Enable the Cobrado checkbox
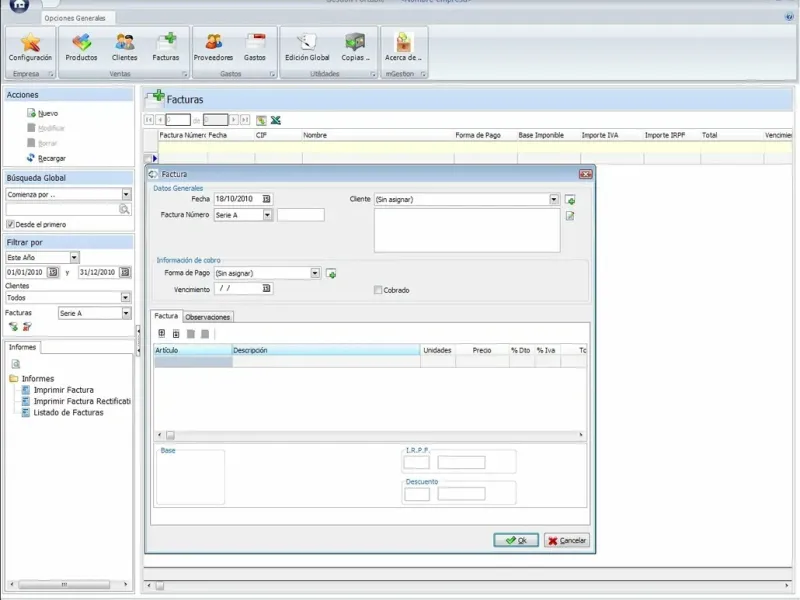Image resolution: width=800 pixels, height=600 pixels. coord(378,291)
